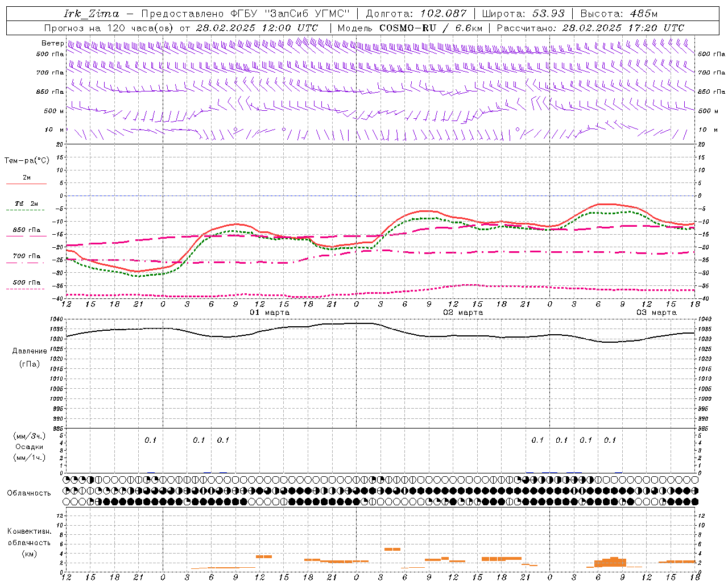Select the 500 гПа temperature legend entry
The height and width of the screenshot is (582, 728).
coord(26,282)
